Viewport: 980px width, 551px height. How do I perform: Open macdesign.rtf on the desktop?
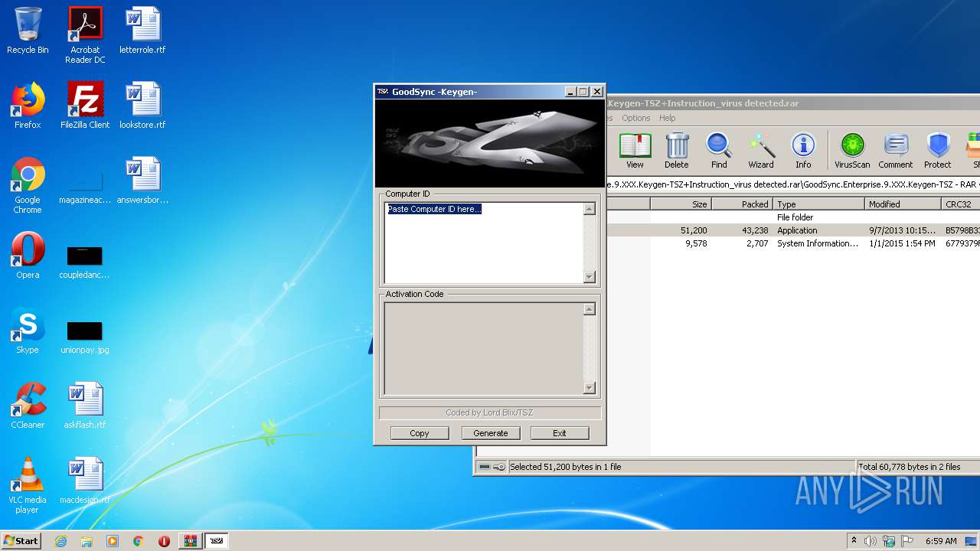[x=85, y=481]
